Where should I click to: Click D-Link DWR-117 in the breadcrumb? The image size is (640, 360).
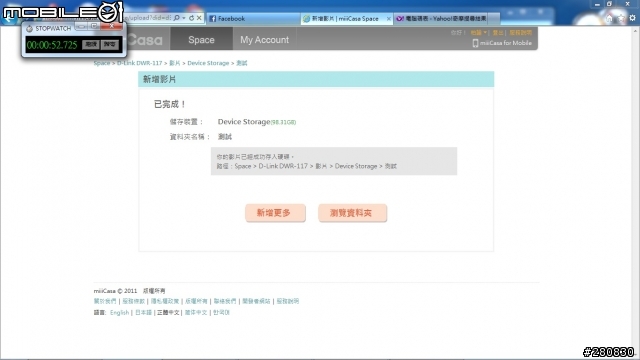pyautogui.click(x=140, y=63)
